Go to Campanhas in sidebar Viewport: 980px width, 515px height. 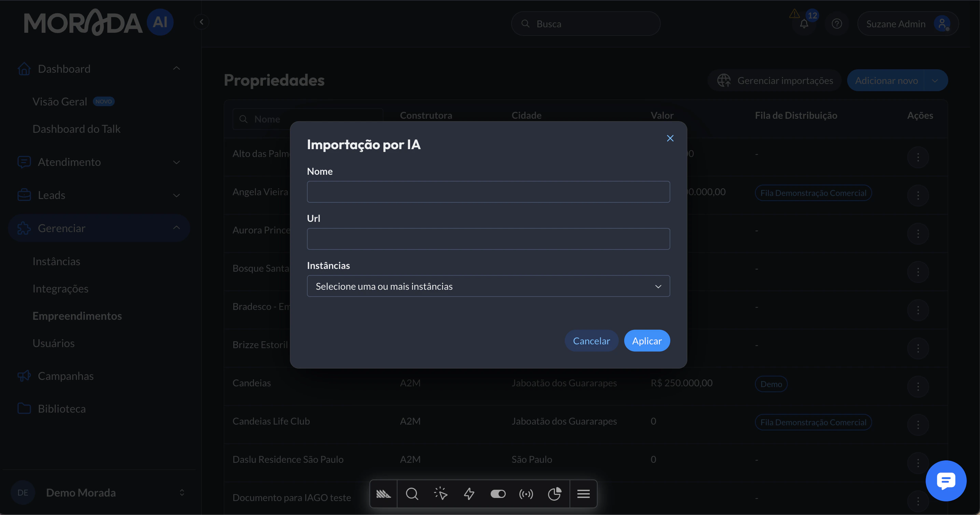[x=66, y=376]
